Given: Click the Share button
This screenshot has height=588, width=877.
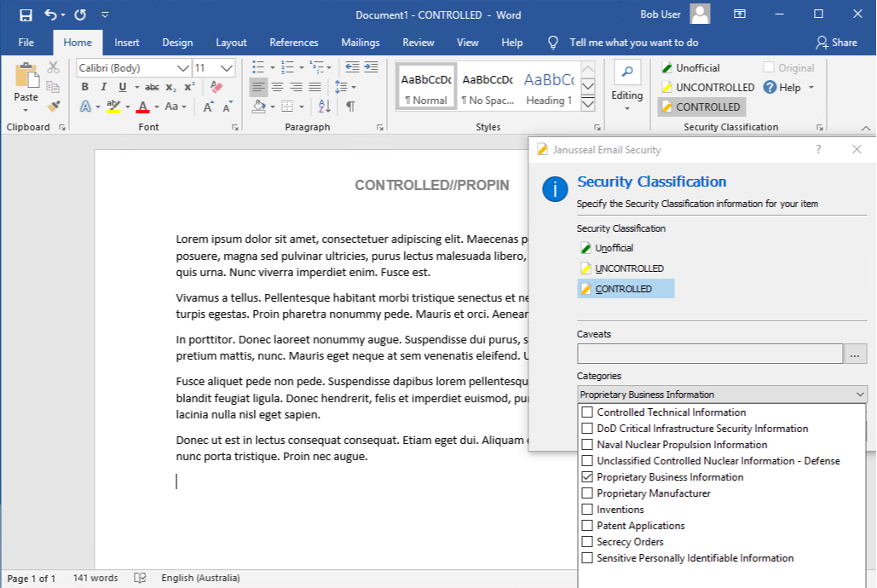Looking at the screenshot, I should point(837,43).
